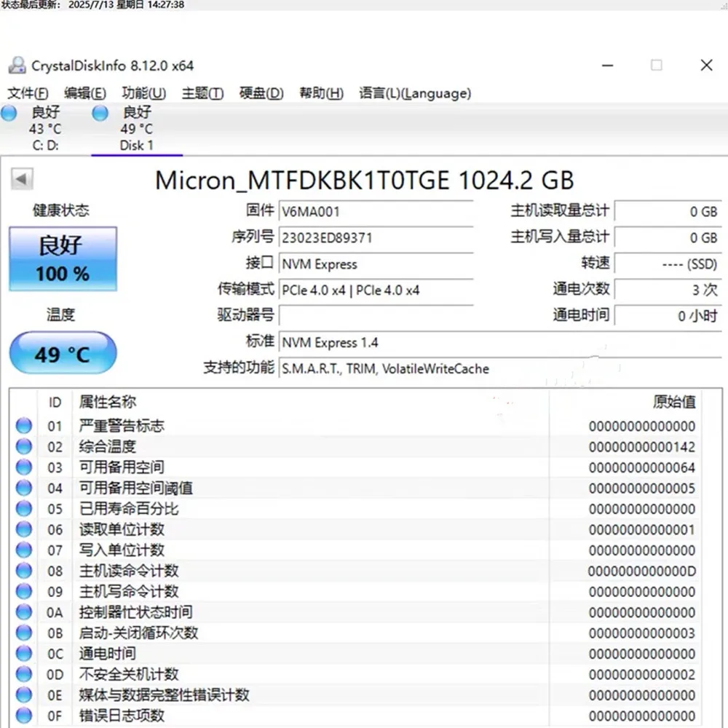The image size is (728, 728).
Task: Open the 编辑 menu
Action: click(x=85, y=93)
